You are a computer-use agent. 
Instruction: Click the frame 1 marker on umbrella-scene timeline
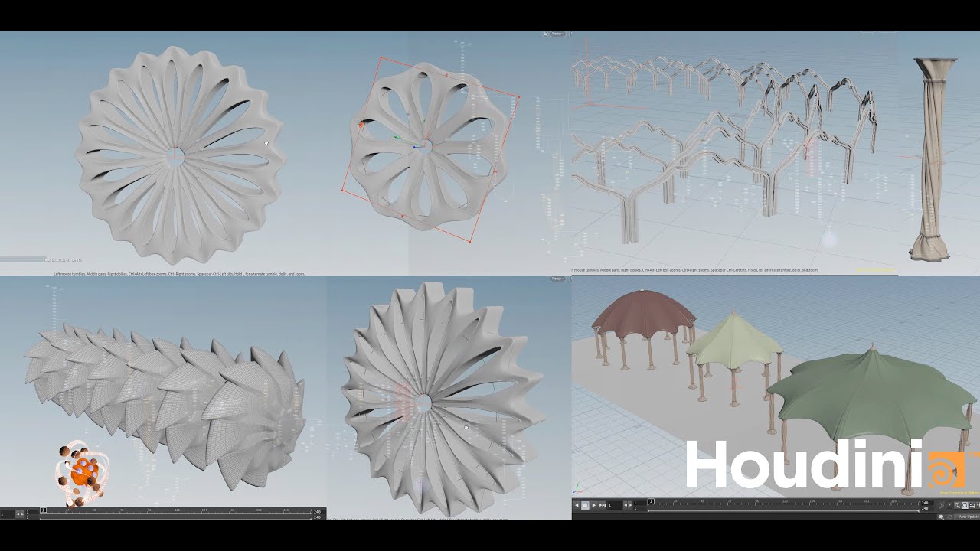pyautogui.click(x=652, y=501)
